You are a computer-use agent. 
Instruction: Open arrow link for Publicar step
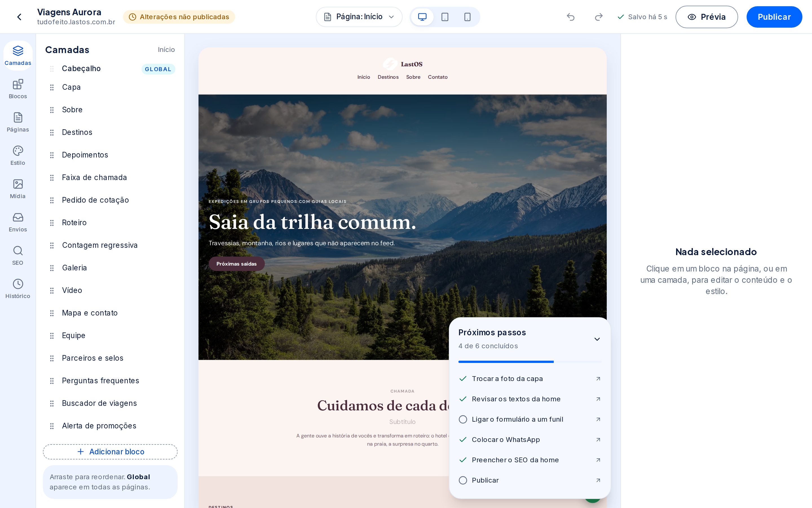[598, 480]
